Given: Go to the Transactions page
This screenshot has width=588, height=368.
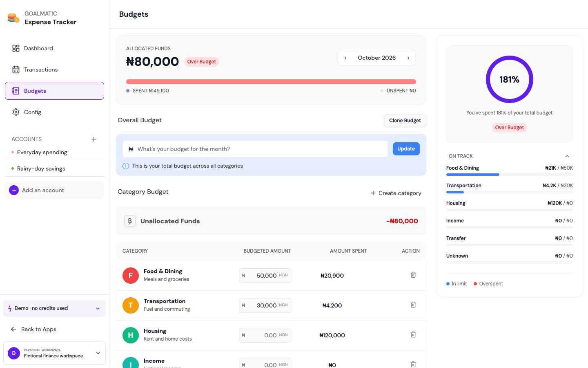Looking at the screenshot, I should [54, 70].
